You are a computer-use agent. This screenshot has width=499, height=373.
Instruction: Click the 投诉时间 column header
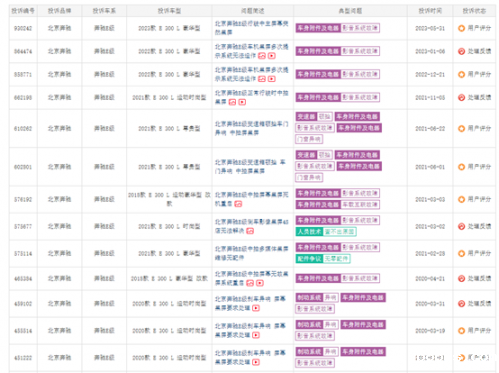click(430, 11)
